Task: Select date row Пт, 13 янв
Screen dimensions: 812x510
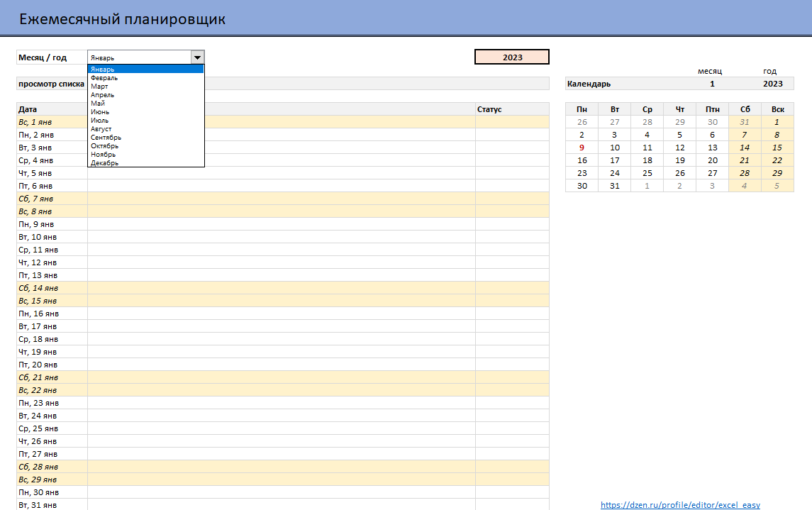Action: tap(52, 275)
